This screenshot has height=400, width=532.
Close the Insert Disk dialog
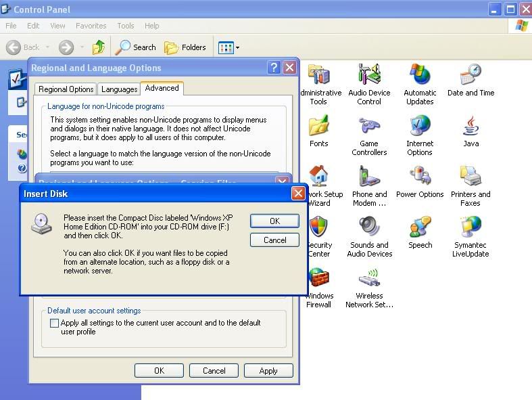click(x=298, y=194)
